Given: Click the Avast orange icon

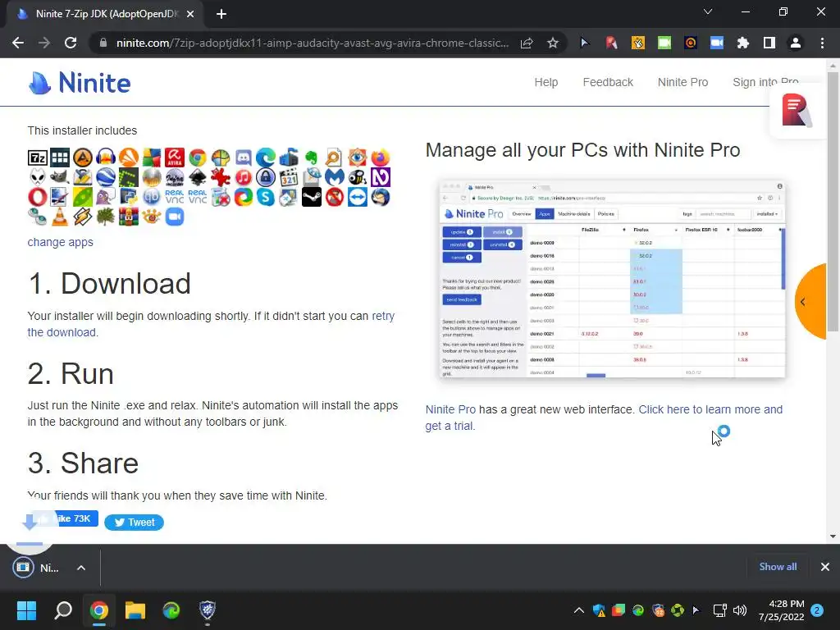Looking at the screenshot, I should point(129,157).
